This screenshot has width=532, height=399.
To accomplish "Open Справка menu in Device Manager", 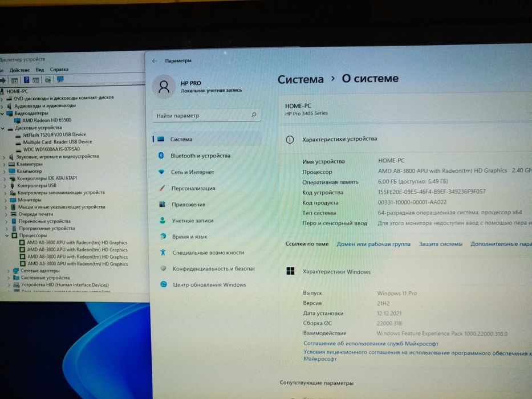I will [59, 69].
